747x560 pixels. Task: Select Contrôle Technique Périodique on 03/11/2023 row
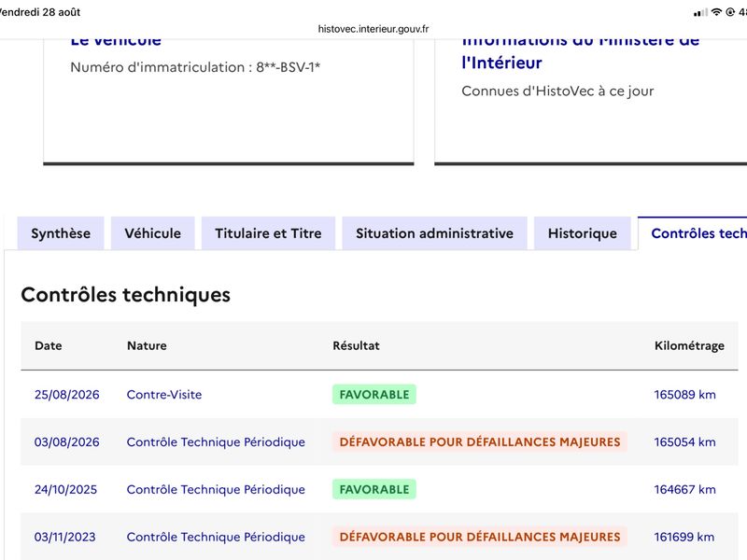[x=216, y=538]
